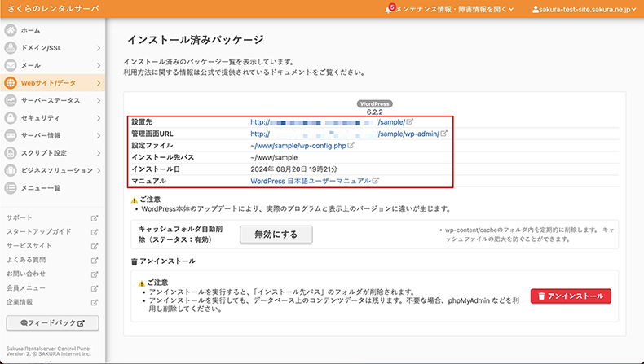Click the menu list icon
Screen dimensions: 644x364
point(11,188)
